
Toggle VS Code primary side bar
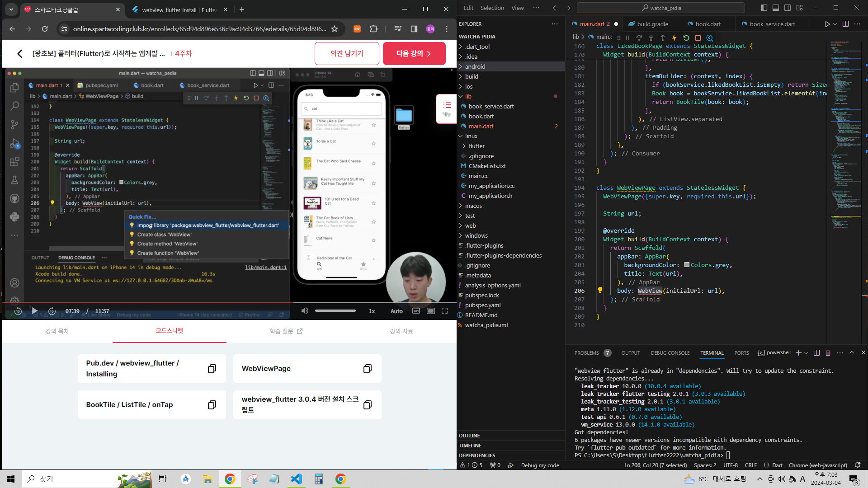[764, 8]
